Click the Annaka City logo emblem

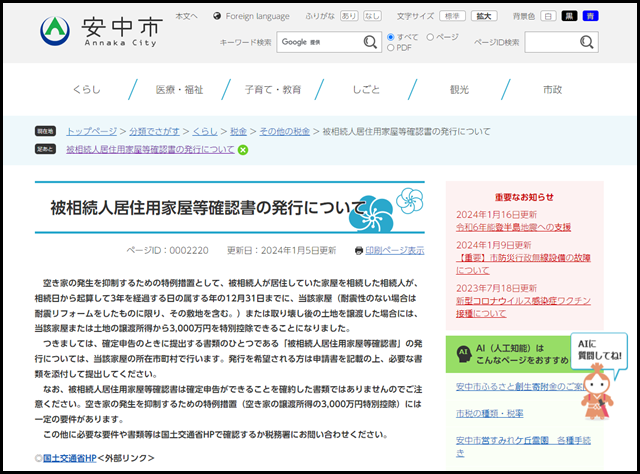[55, 31]
